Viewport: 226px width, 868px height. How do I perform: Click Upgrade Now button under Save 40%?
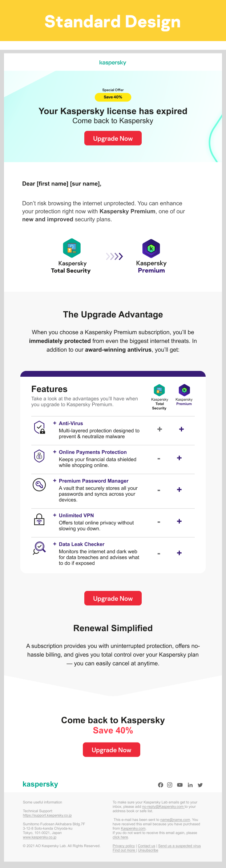[112, 750]
